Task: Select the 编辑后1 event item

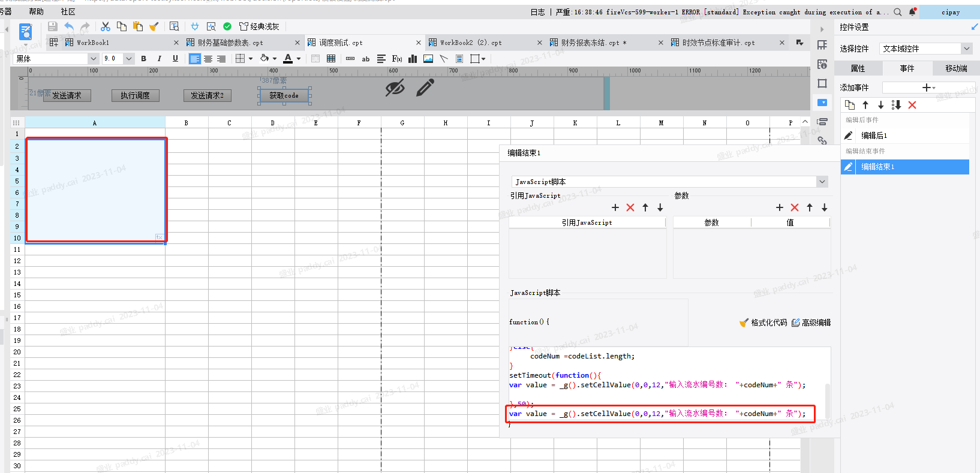Action: click(905, 135)
